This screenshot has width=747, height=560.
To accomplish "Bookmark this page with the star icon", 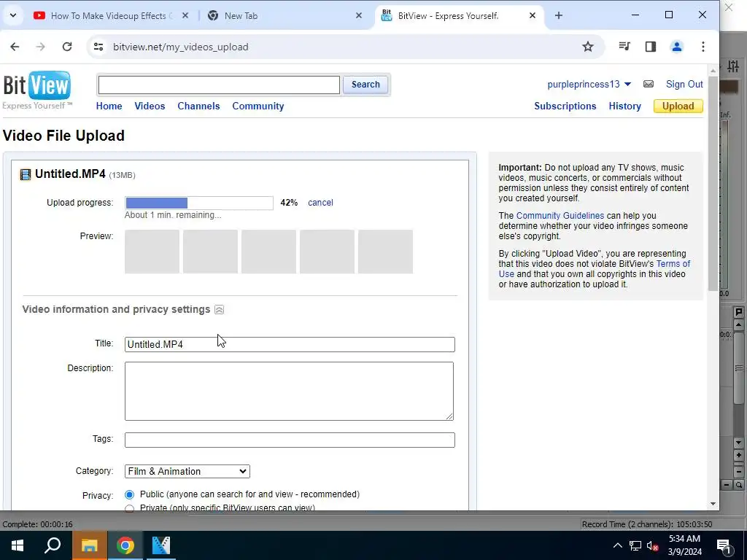I will (588, 47).
